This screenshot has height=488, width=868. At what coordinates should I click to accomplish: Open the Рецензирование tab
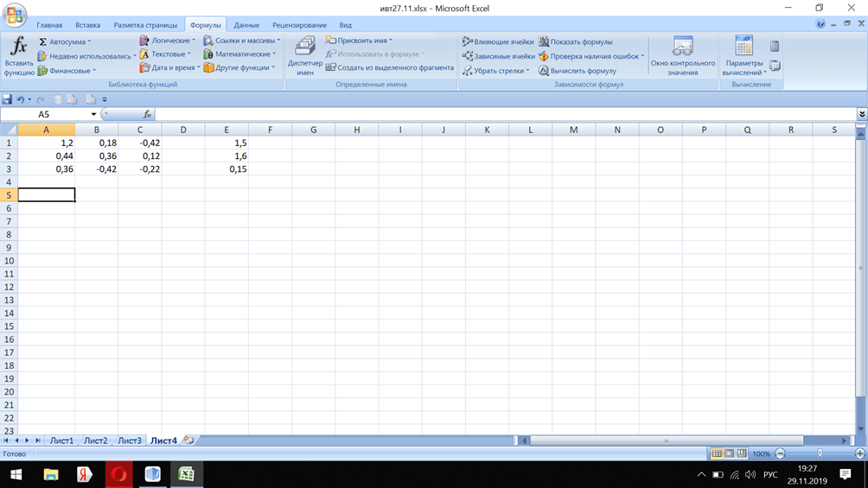[299, 25]
